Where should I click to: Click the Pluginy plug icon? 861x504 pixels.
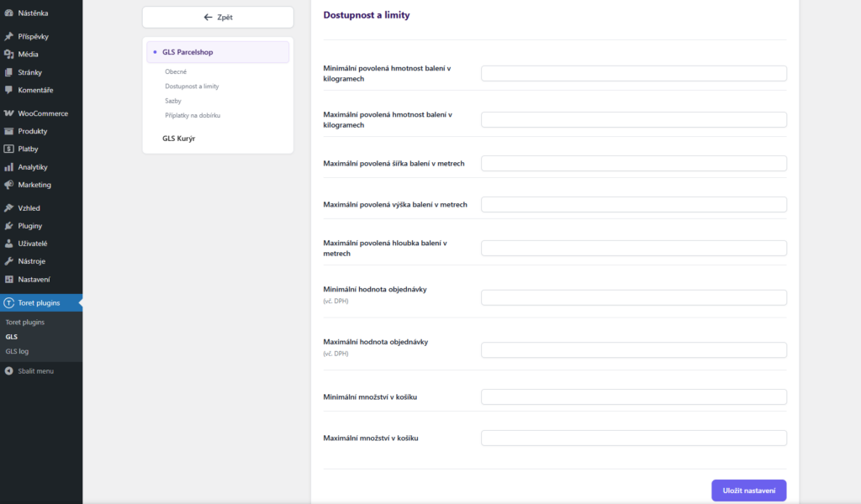coord(9,226)
